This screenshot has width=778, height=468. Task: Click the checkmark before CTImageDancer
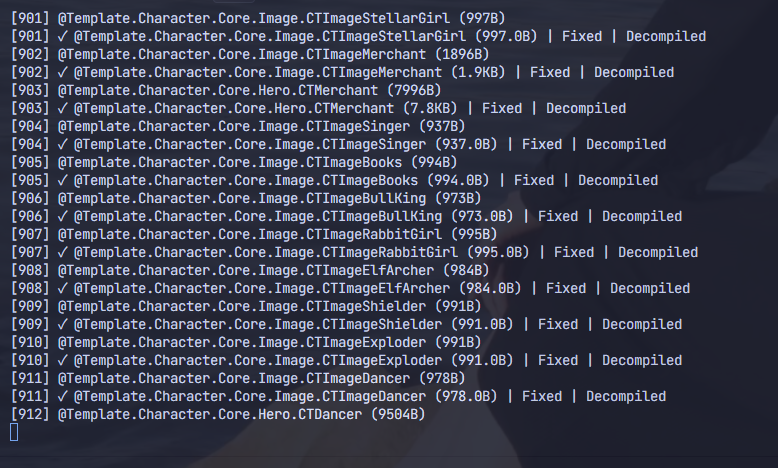coord(62,396)
